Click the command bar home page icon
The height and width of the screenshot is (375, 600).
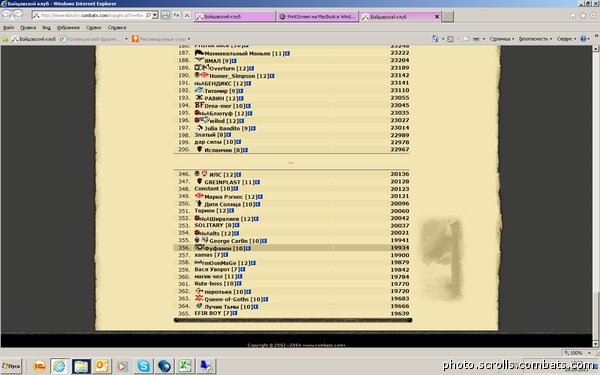point(435,39)
